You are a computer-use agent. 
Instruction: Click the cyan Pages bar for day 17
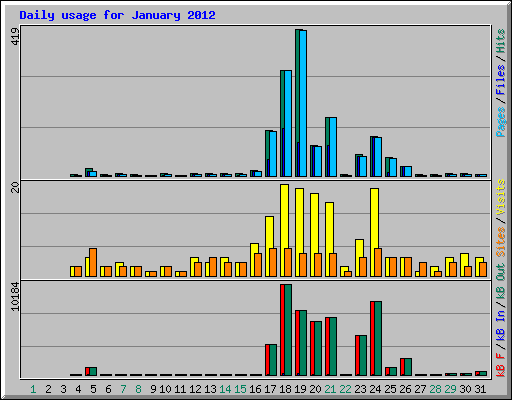pos(273,154)
